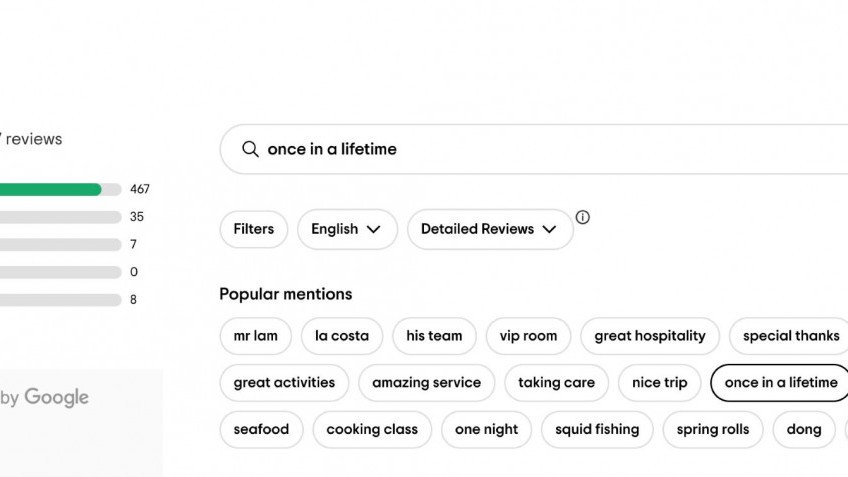Filter reviews mentioning 'cooking class'

point(372,430)
